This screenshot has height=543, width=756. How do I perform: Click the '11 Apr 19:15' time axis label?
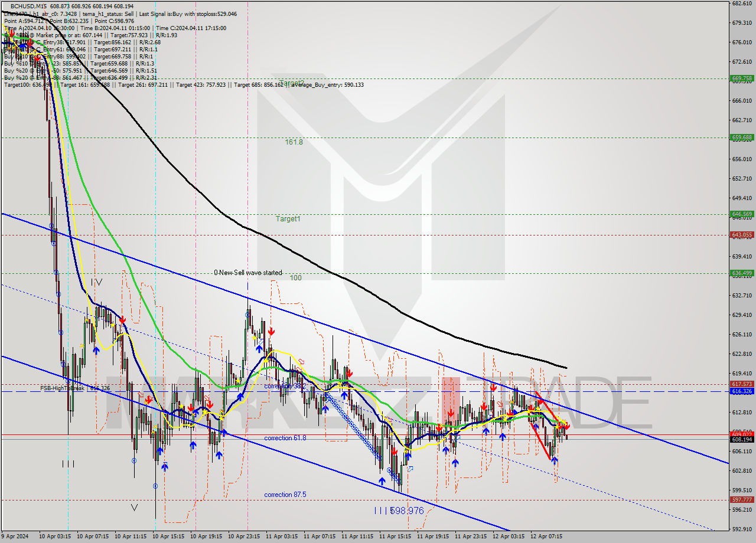coord(432,537)
